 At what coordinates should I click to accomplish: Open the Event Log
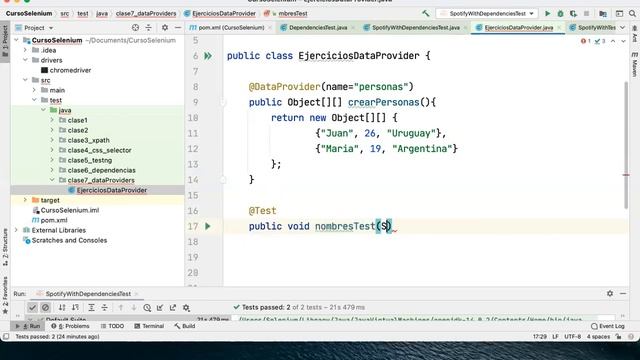point(608,326)
